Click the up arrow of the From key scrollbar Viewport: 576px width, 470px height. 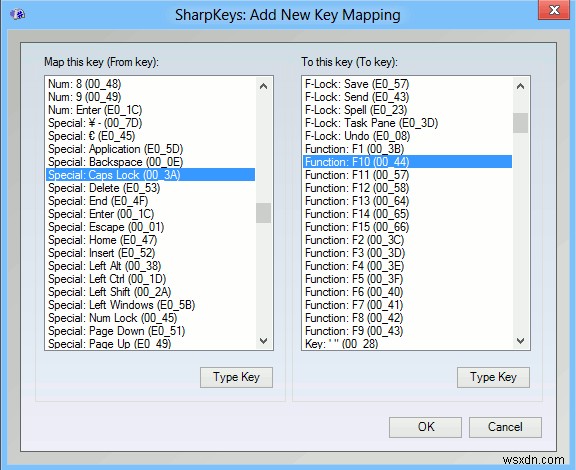click(263, 86)
